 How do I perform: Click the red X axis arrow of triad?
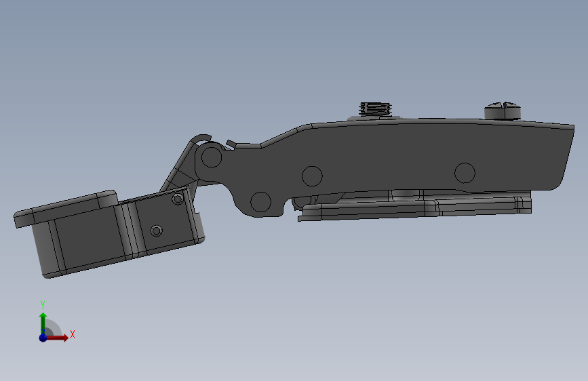tap(58, 338)
